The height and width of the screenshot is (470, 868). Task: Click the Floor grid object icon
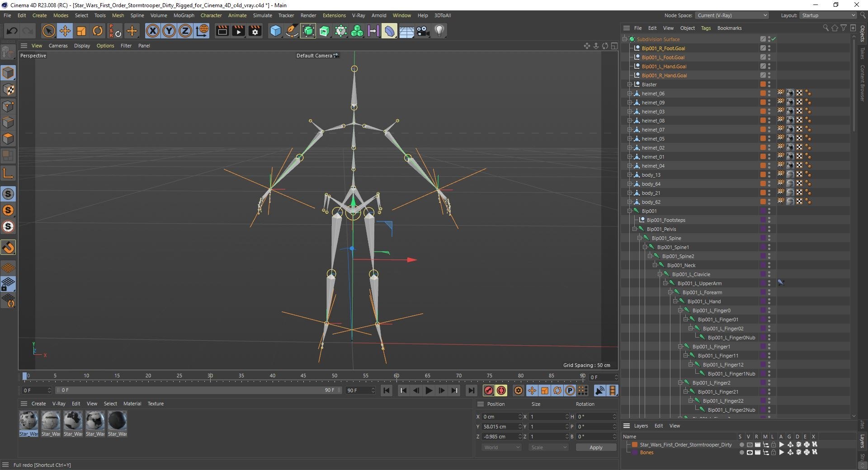pos(406,31)
